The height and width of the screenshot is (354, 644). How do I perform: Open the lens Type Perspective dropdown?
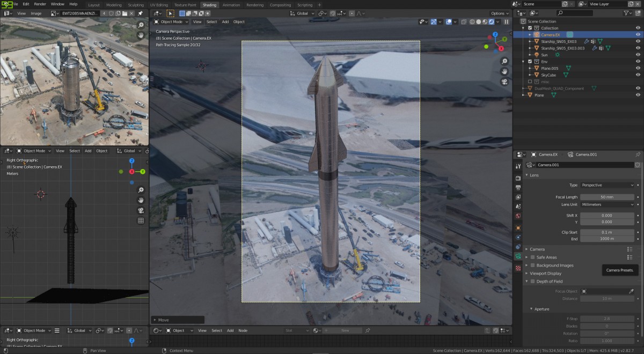608,185
